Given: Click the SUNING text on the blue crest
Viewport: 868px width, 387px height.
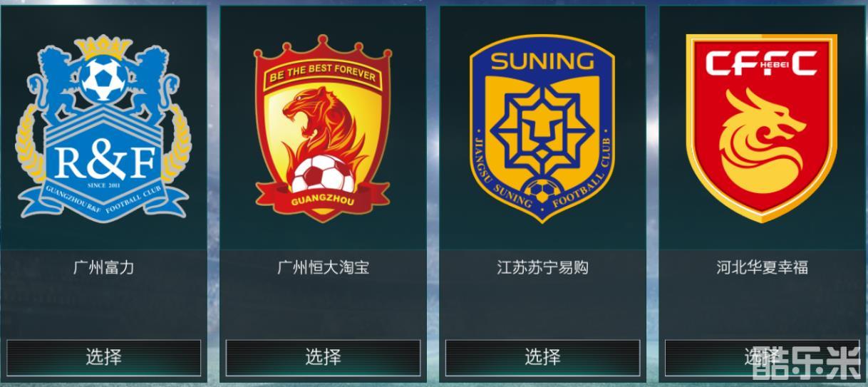Looking at the screenshot, I should [x=542, y=62].
